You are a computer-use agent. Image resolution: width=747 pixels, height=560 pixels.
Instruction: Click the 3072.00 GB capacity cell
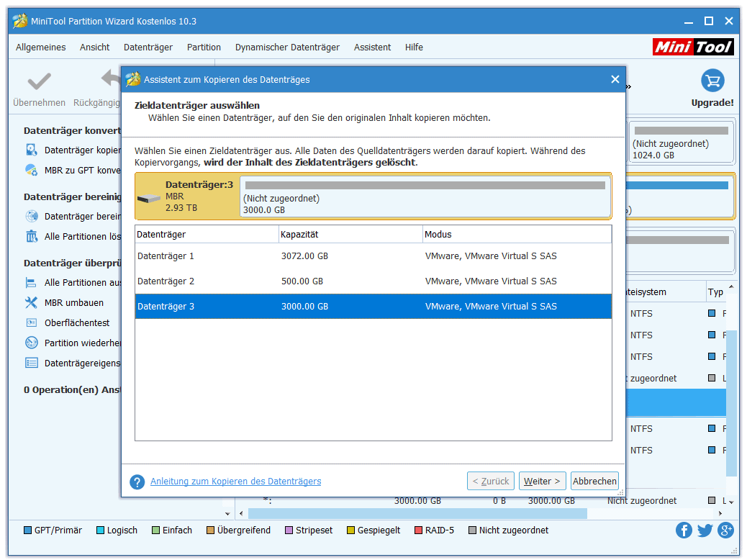coord(304,256)
